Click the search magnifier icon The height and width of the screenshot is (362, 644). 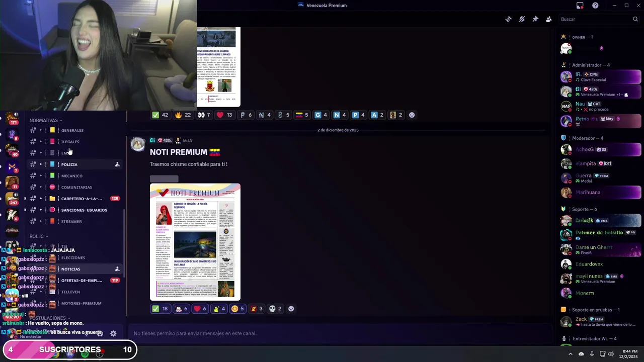(635, 19)
